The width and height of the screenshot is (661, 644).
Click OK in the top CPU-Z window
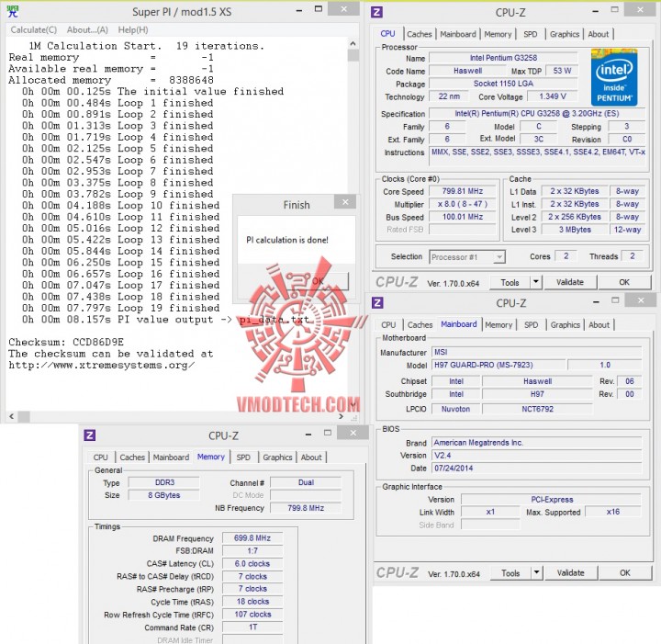(624, 282)
